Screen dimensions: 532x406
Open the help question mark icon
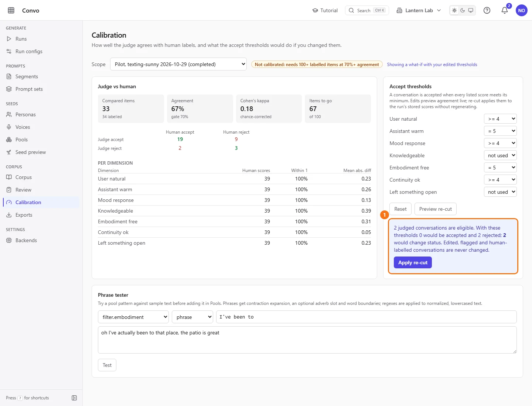(x=487, y=10)
